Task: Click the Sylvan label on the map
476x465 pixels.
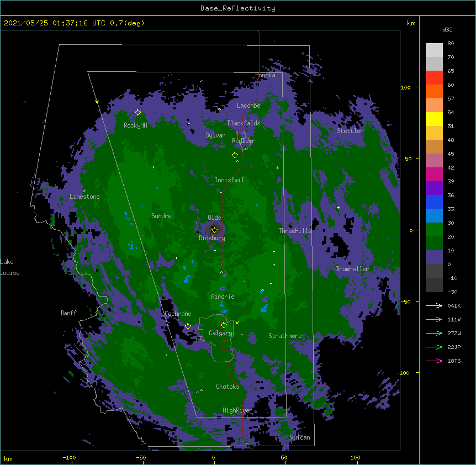Action: point(215,135)
